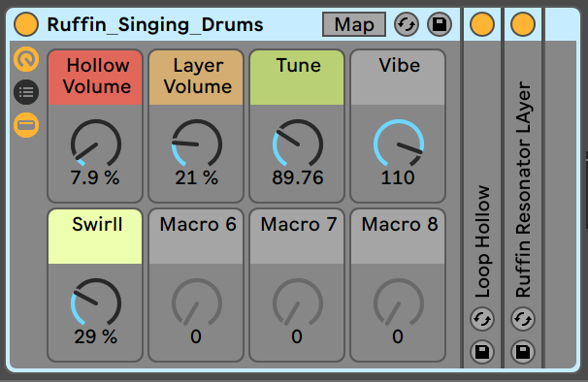
Task: Select the green Tune macro label
Action: pos(297,78)
